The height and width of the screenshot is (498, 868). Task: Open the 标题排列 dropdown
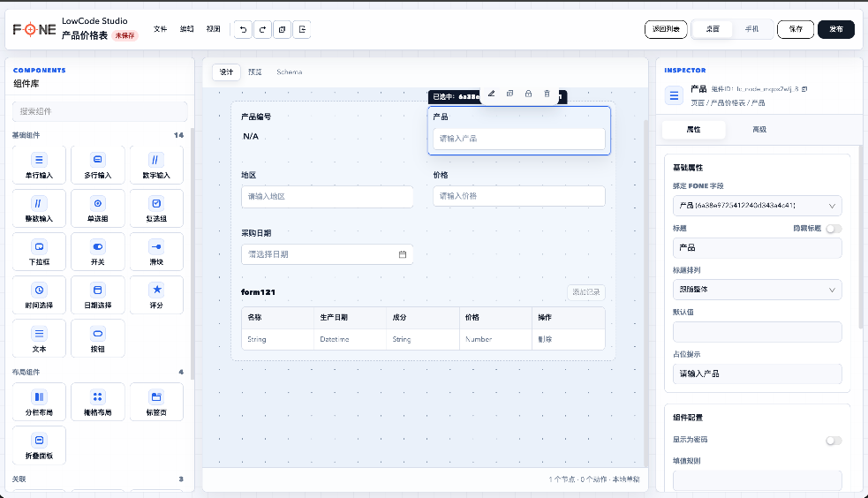pos(758,290)
